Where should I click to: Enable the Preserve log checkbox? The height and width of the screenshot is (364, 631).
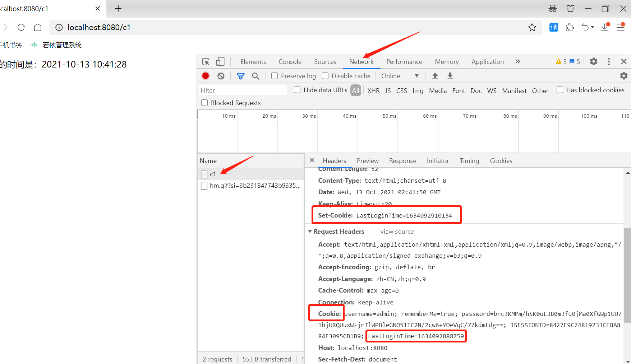point(275,76)
